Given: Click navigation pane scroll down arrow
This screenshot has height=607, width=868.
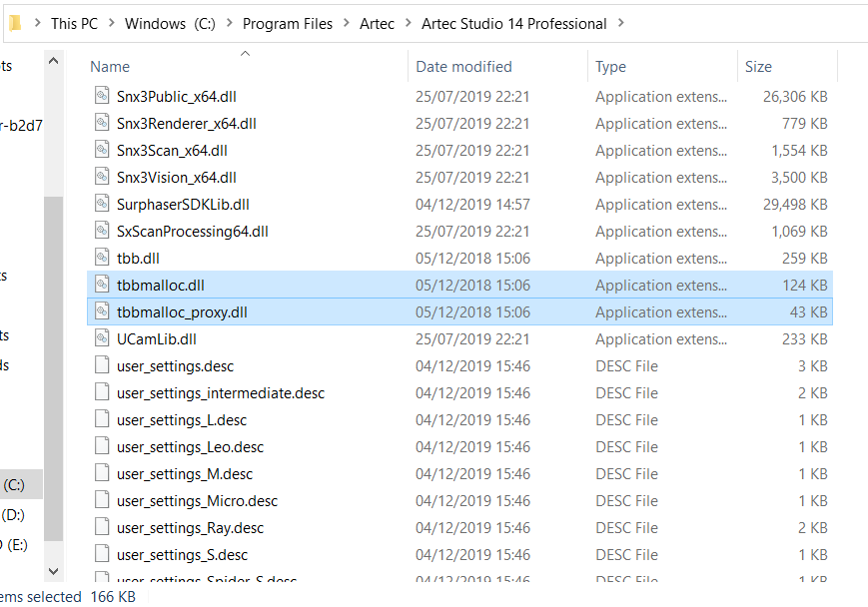Looking at the screenshot, I should coord(54,571).
